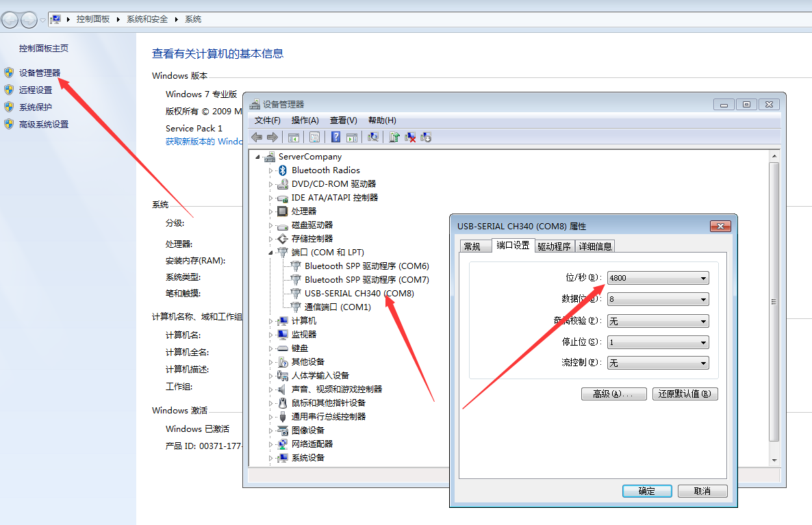Select 通信端口 (COM1) entry

[338, 307]
